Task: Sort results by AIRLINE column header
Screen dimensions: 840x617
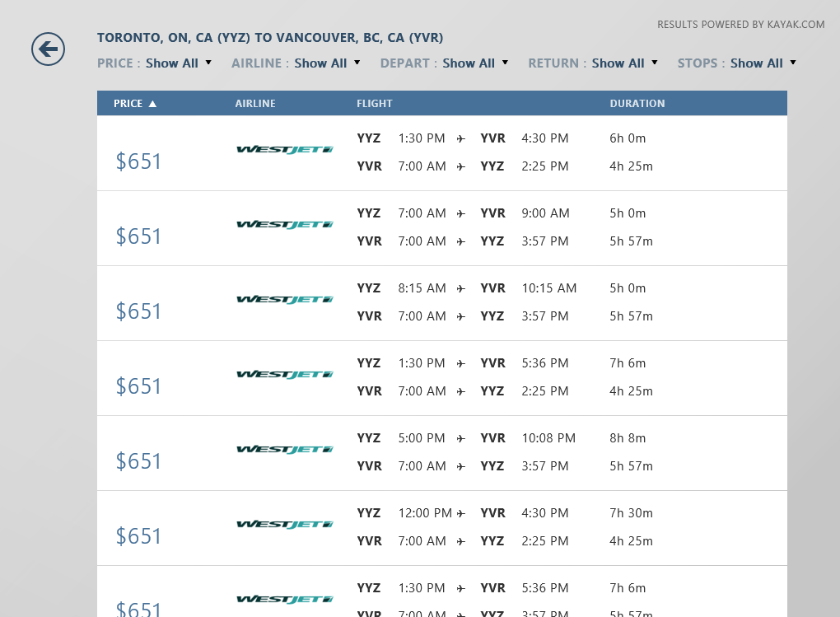Action: point(255,104)
